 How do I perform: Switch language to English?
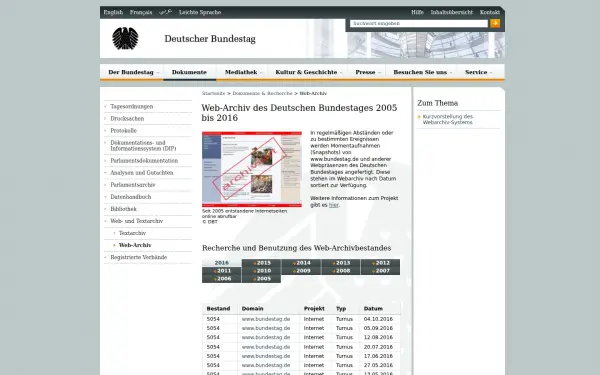113,12
